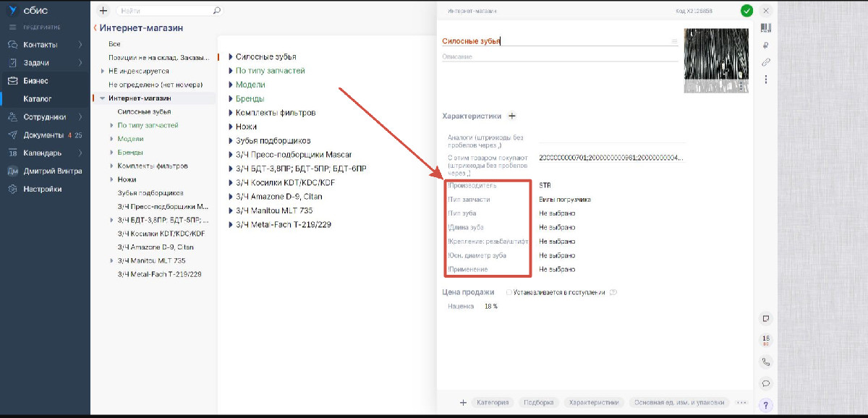
Task: Click Тип зуба value Не выбрано
Action: click(557, 213)
